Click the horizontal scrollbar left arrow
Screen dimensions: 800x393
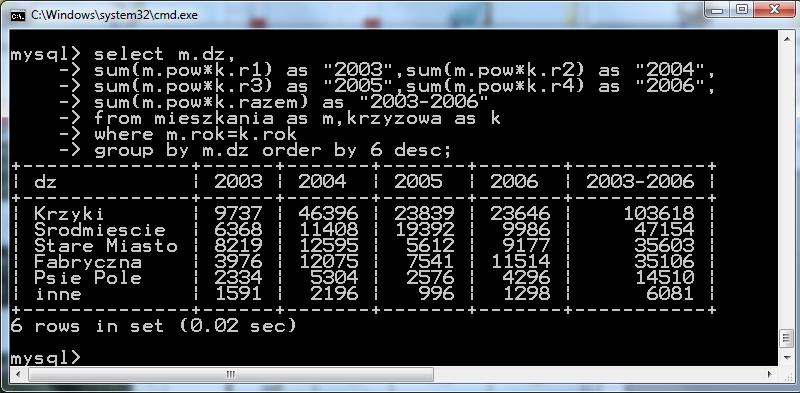(17, 375)
